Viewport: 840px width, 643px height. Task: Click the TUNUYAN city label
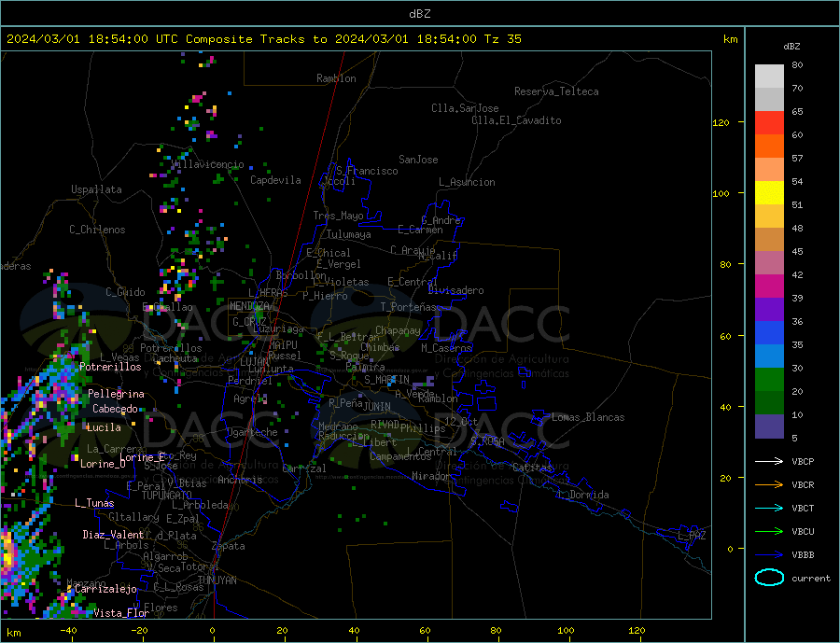coord(217,580)
